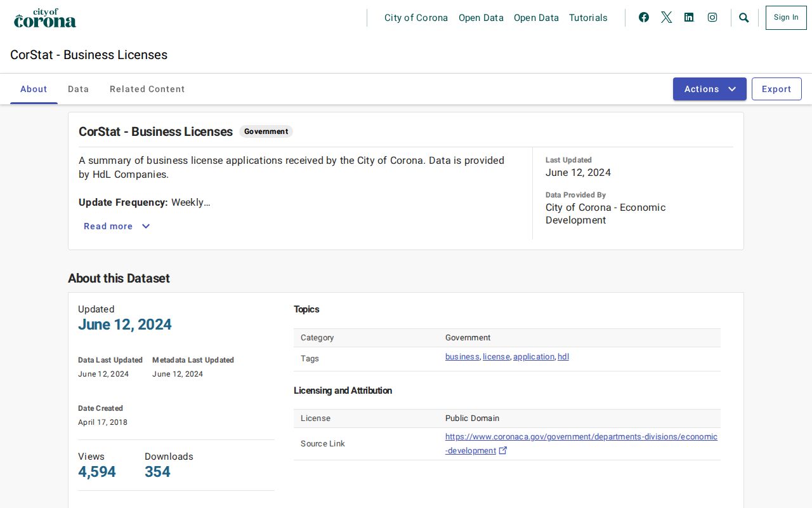Open the coronaca.gov economic development source link

point(581,444)
